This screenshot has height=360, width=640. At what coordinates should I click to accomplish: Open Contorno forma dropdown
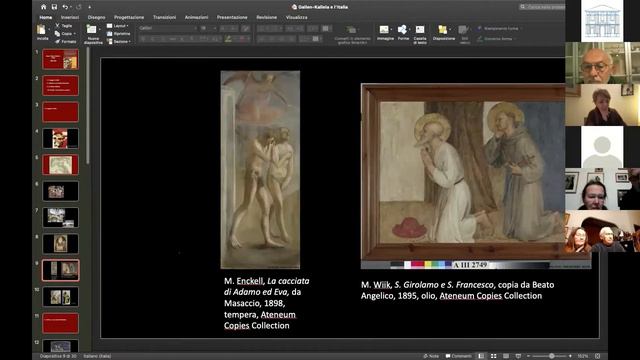[x=496, y=39]
